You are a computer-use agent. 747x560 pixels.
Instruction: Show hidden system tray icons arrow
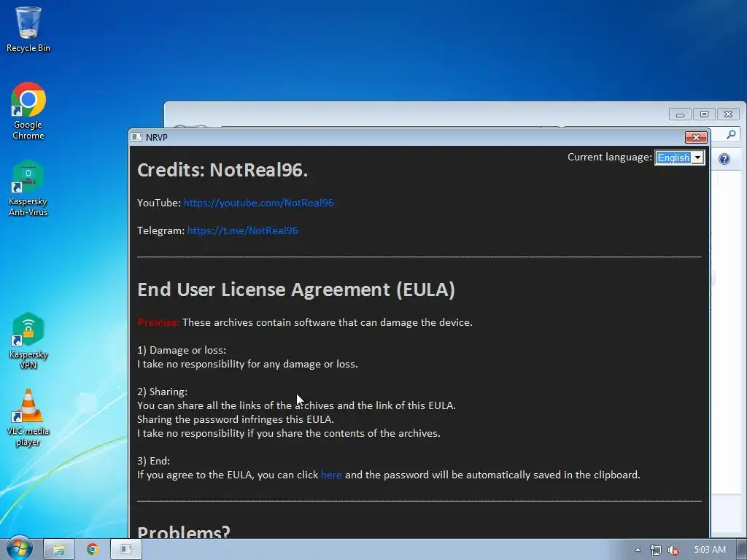tap(638, 550)
